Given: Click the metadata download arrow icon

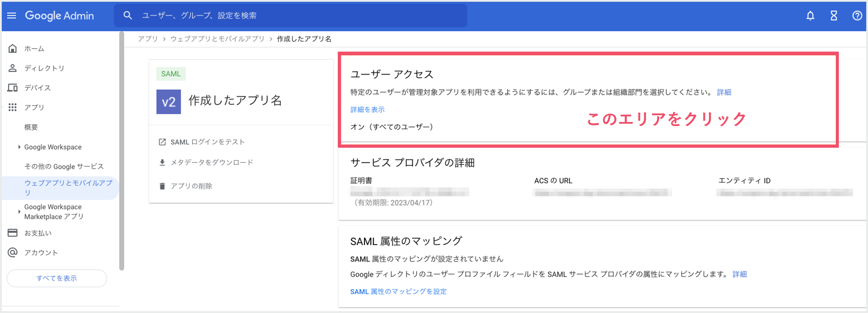Looking at the screenshot, I should point(162,163).
